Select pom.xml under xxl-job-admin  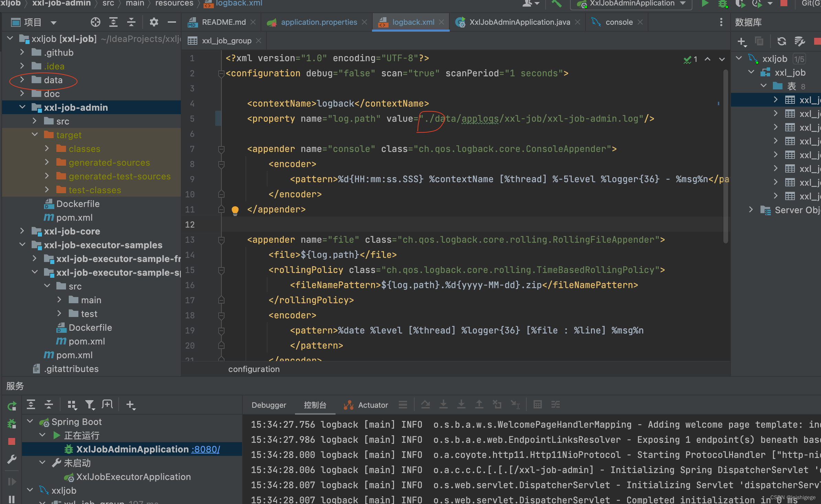[x=74, y=218]
